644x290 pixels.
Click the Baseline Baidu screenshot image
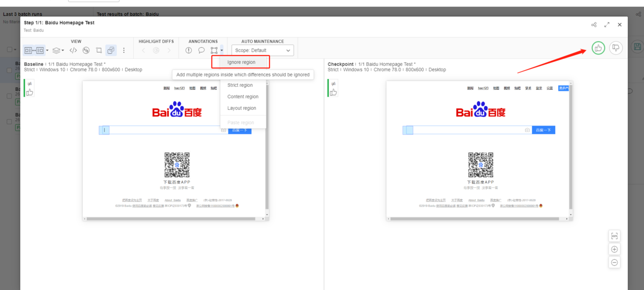[176, 151]
